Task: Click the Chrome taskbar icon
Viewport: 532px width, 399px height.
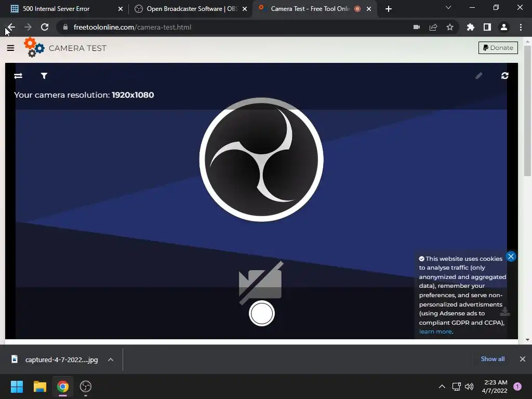Action: pyautogui.click(x=63, y=387)
